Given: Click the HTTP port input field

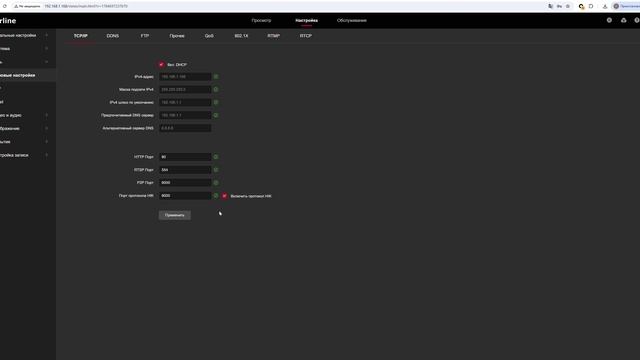Looking at the screenshot, I should 185,157.
